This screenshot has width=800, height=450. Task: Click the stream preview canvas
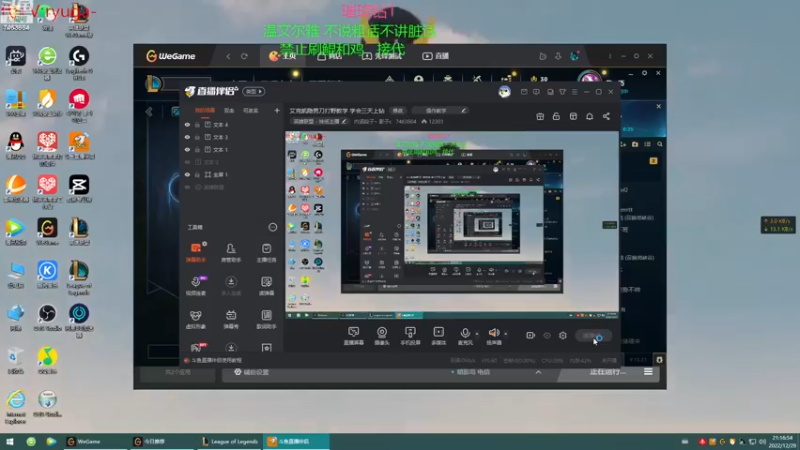452,226
